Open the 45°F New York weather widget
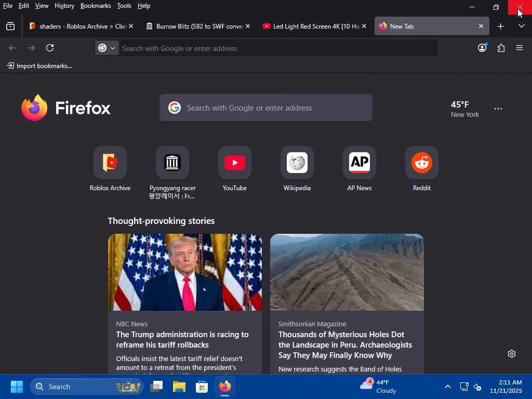This screenshot has width=532, height=399. (x=464, y=109)
